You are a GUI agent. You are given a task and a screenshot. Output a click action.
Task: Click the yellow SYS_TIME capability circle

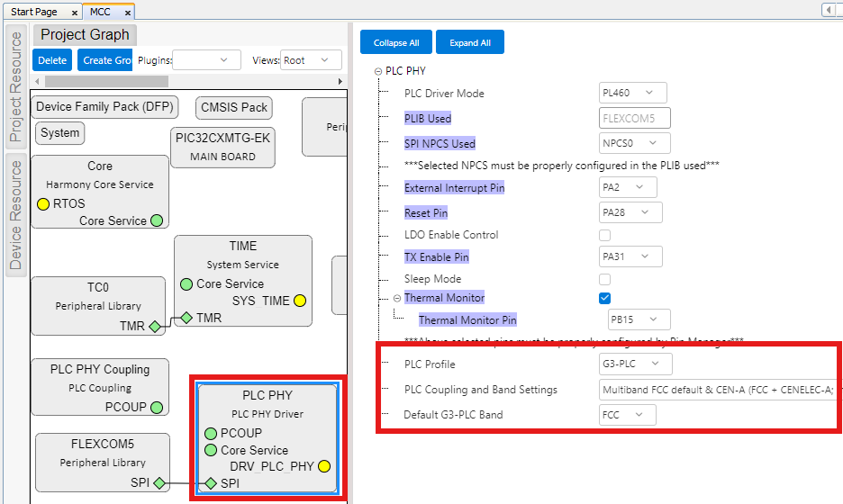pos(300,301)
